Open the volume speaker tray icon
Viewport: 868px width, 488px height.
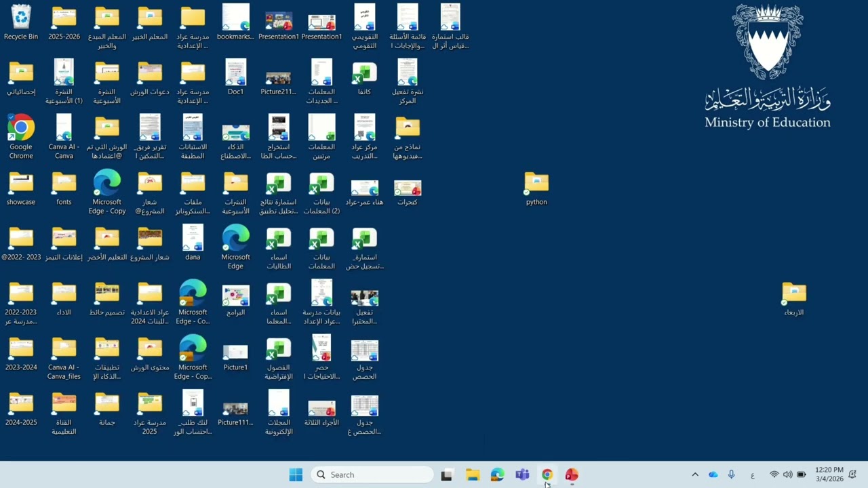tap(787, 474)
